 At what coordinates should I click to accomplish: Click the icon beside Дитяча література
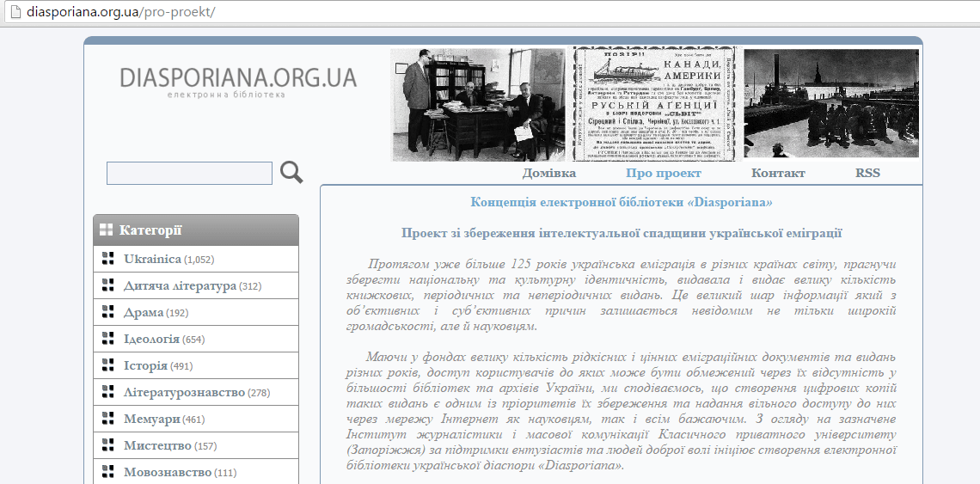(108, 285)
